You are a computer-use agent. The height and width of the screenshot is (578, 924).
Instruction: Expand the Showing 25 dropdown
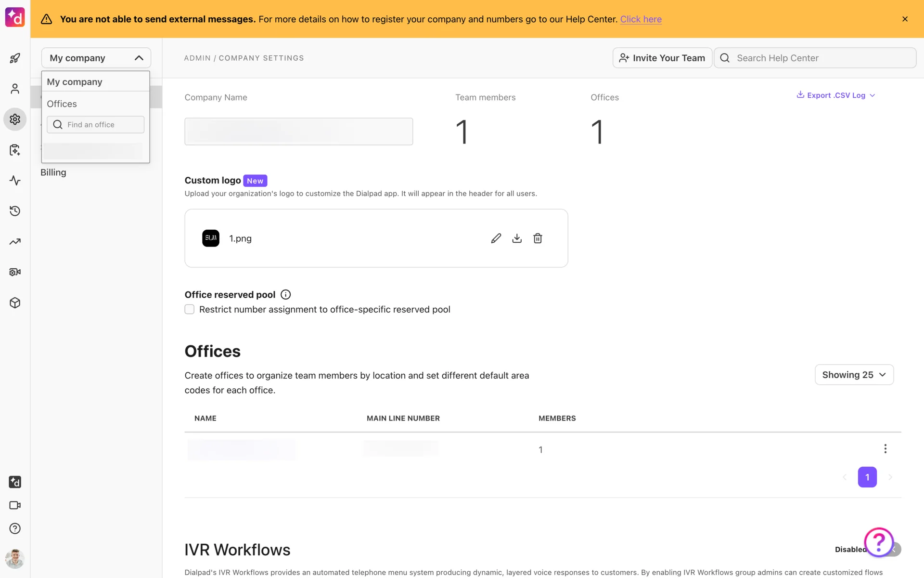tap(854, 375)
